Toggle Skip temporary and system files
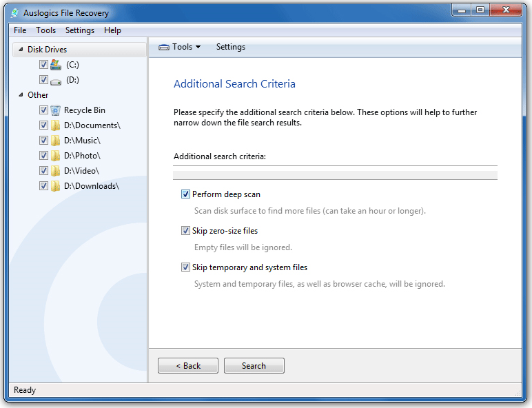The height and width of the screenshot is (408, 532). click(x=185, y=267)
